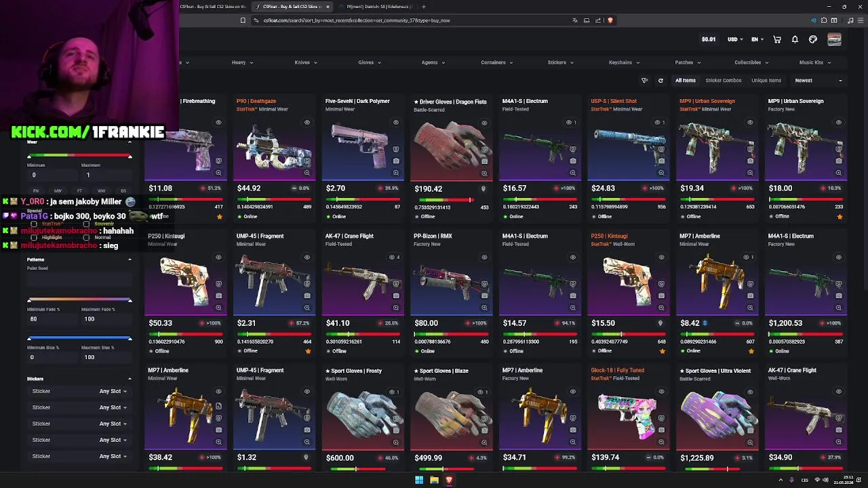Bookmark this page in the address bar
The height and width of the screenshot is (488, 868).
243,20
